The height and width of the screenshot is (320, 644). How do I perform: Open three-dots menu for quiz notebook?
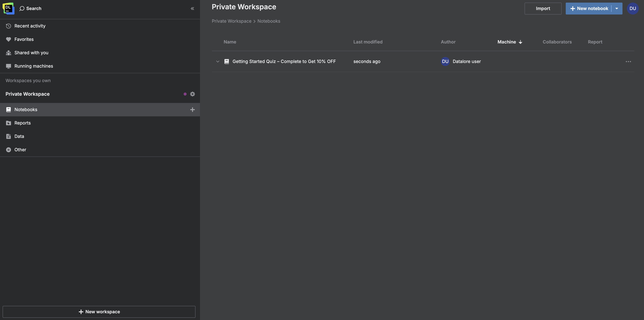[x=628, y=62]
